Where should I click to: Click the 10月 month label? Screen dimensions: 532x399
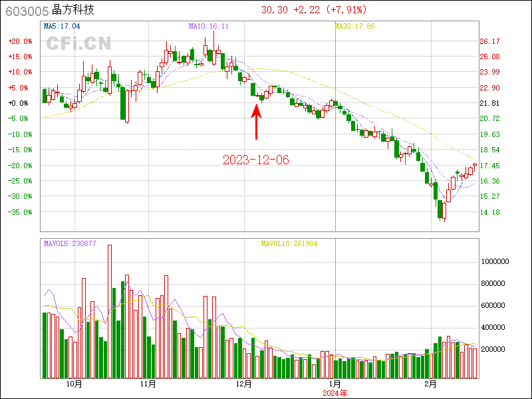(74, 384)
